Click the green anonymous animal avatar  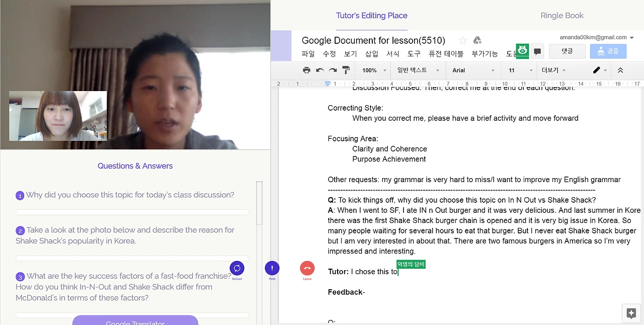tap(522, 51)
